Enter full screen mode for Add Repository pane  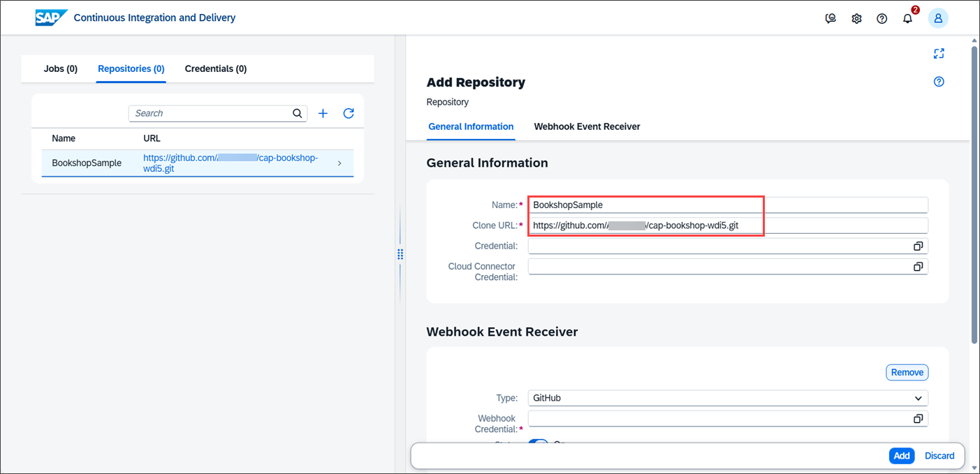point(939,54)
